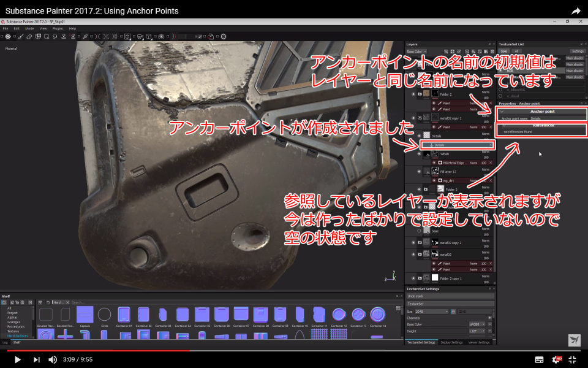Delete the anchor point Details effect

tap(491, 145)
